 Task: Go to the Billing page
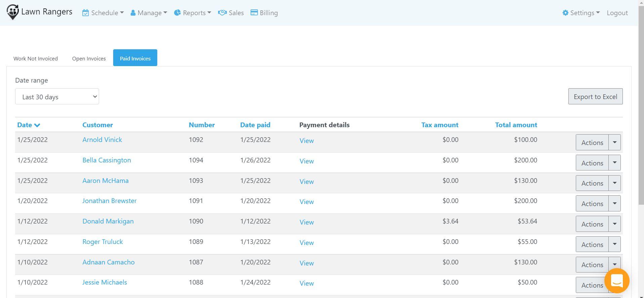(264, 13)
